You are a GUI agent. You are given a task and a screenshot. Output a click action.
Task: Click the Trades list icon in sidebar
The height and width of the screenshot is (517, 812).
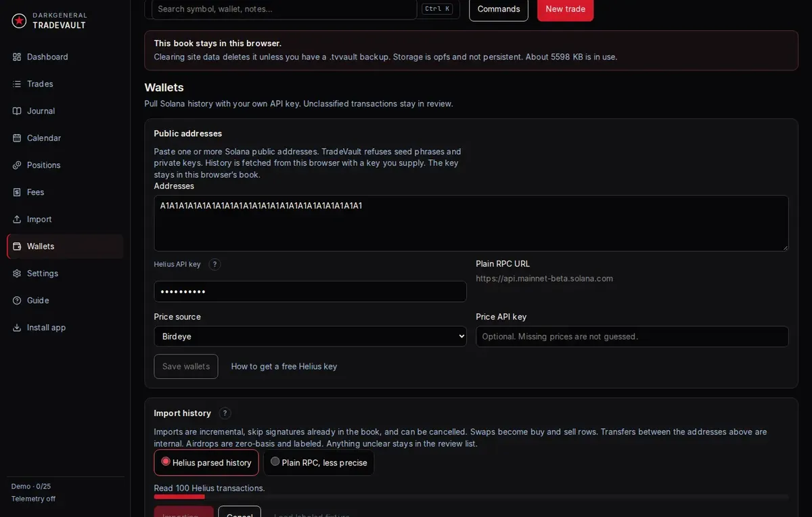[x=17, y=84]
